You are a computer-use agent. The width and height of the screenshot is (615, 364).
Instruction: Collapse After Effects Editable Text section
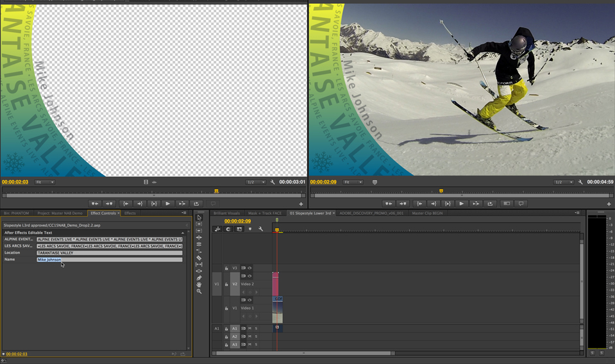click(x=182, y=233)
